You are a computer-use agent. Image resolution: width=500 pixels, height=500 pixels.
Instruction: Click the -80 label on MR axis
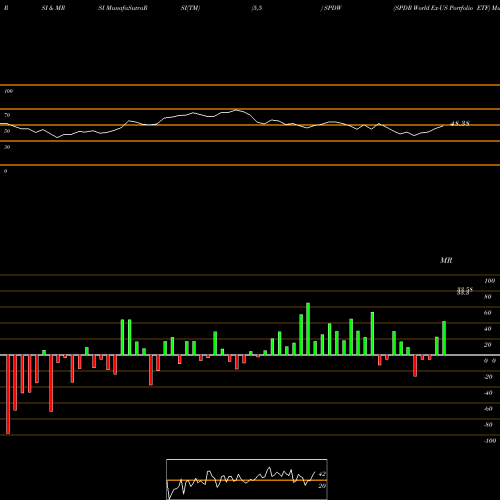(488, 425)
